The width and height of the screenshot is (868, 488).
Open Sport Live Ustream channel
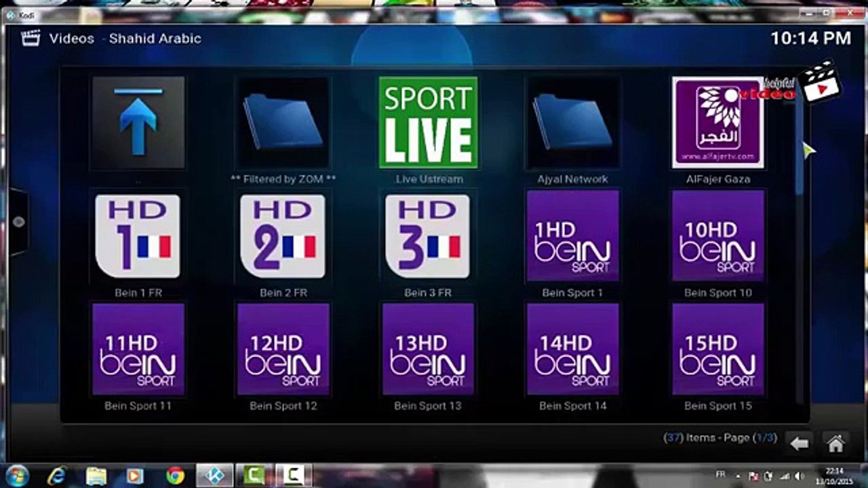(x=428, y=122)
